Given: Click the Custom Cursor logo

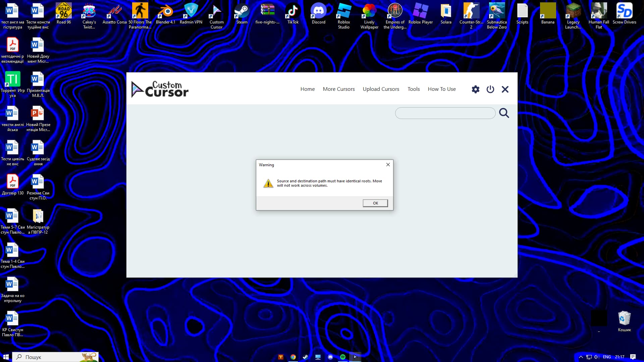Looking at the screenshot, I should click(160, 88).
